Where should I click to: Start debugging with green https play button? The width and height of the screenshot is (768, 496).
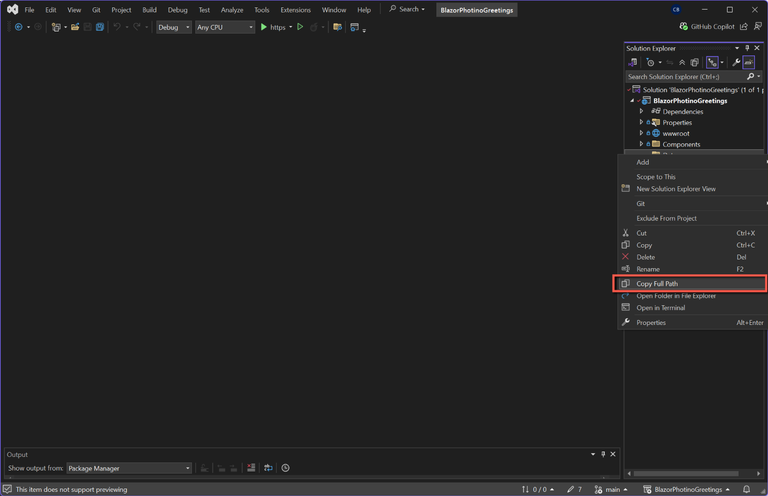pos(264,27)
